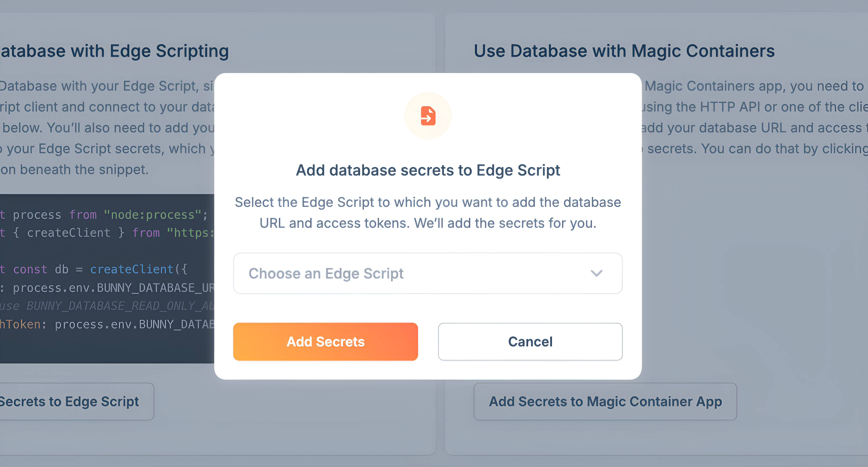Screen dimensions: 868x467
Task: Click the Add Secrets button
Action: click(325, 341)
